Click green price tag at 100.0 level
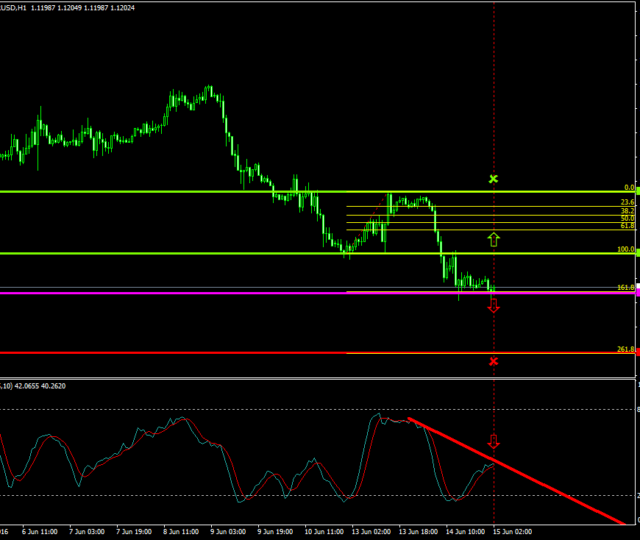 pos(637,253)
